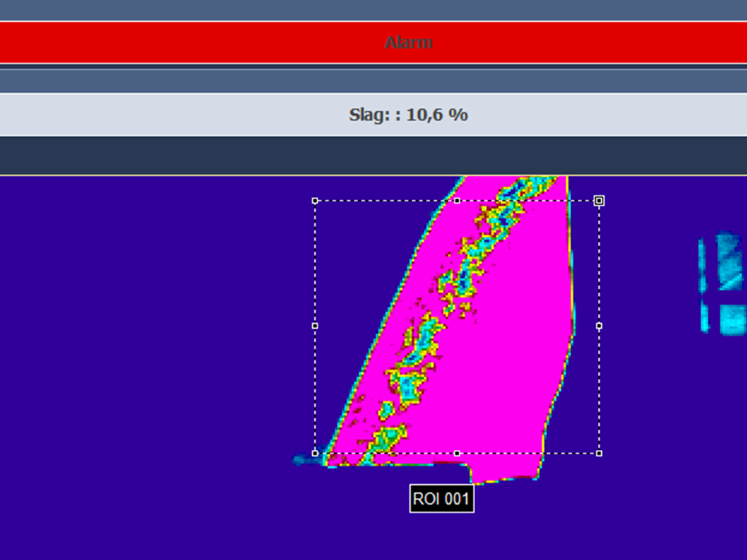Screen dimensions: 747x560
Task: Click the ROI bottom-left corner handle
Action: [x=315, y=453]
